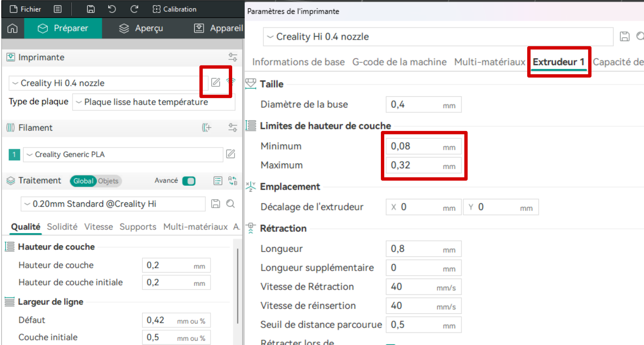This screenshot has height=345, width=644.
Task: Click the redo arrow icon
Action: (134, 9)
